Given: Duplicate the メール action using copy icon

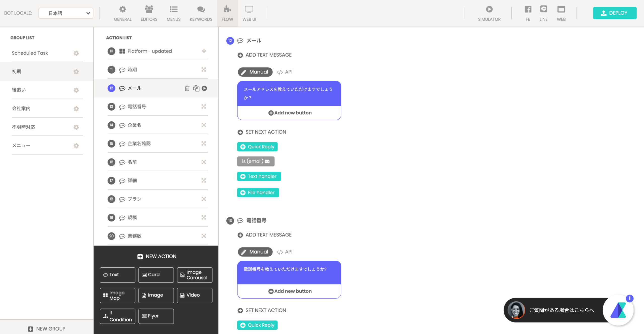Looking at the screenshot, I should point(196,88).
